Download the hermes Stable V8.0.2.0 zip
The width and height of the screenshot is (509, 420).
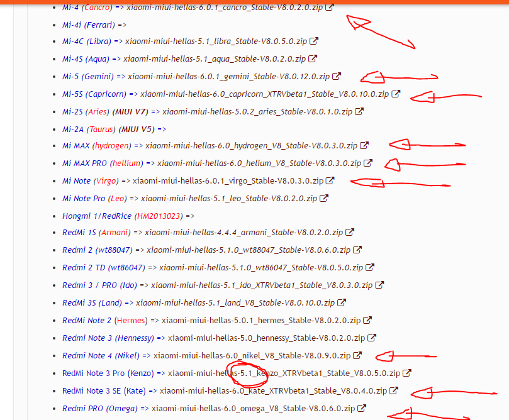pyautogui.click(x=261, y=320)
